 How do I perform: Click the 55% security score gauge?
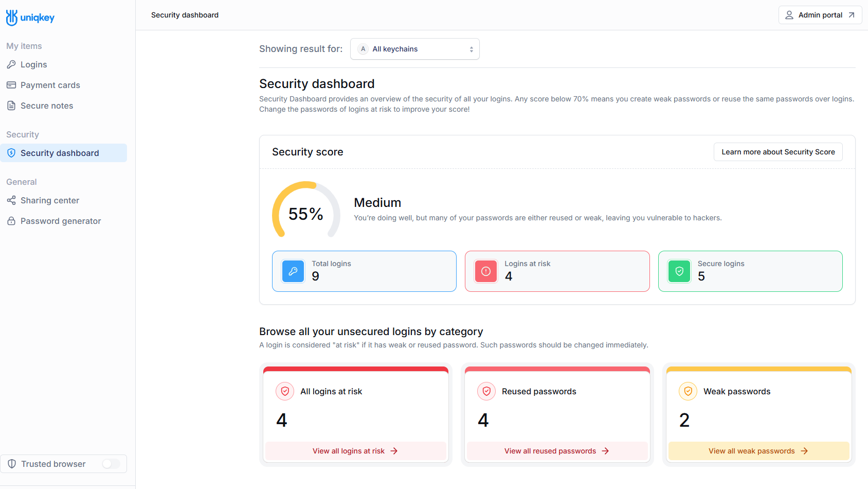point(306,210)
